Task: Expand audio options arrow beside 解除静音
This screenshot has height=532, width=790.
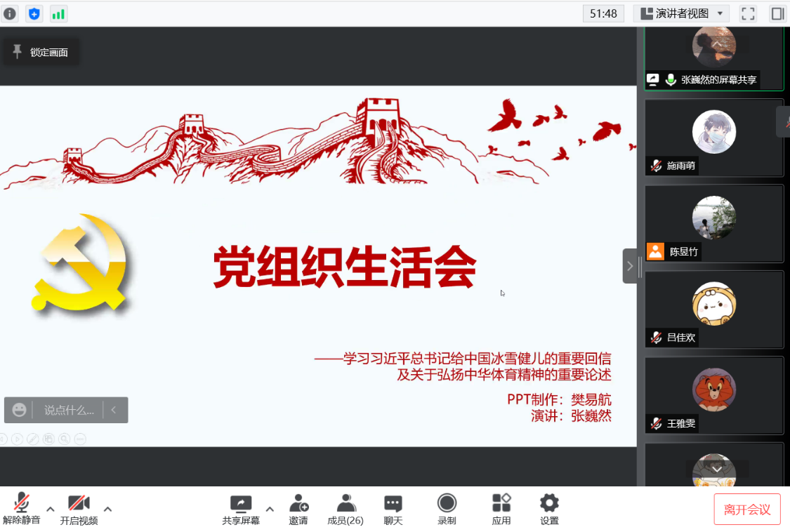Action: [x=51, y=510]
